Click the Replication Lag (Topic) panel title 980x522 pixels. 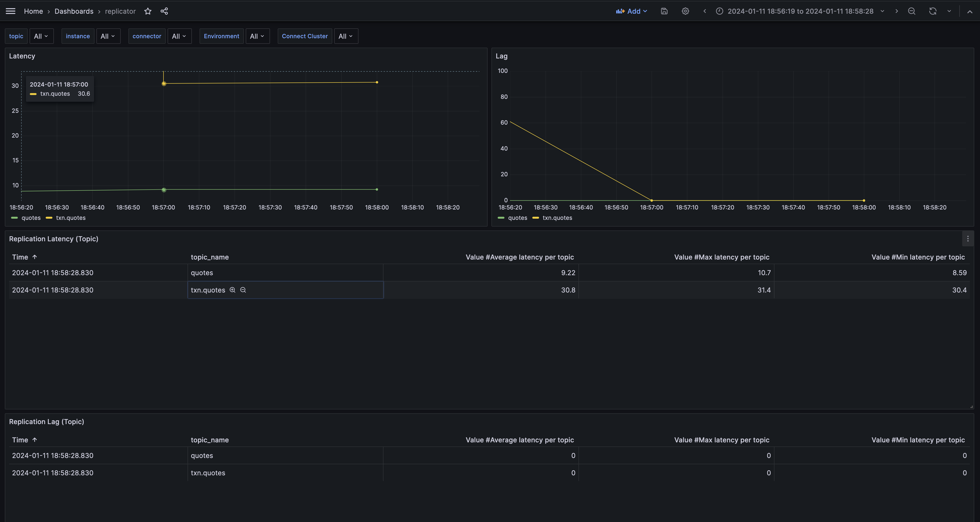coord(46,421)
